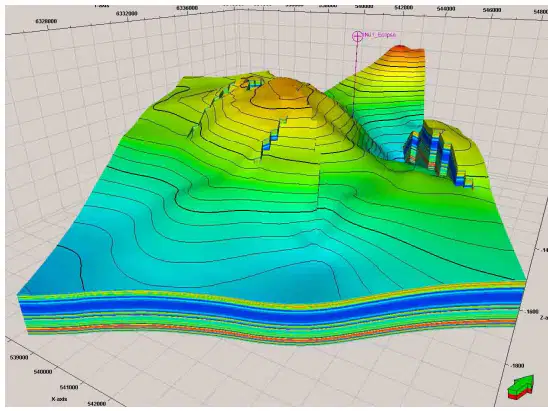Select the green-red north arrow compass

point(521,387)
